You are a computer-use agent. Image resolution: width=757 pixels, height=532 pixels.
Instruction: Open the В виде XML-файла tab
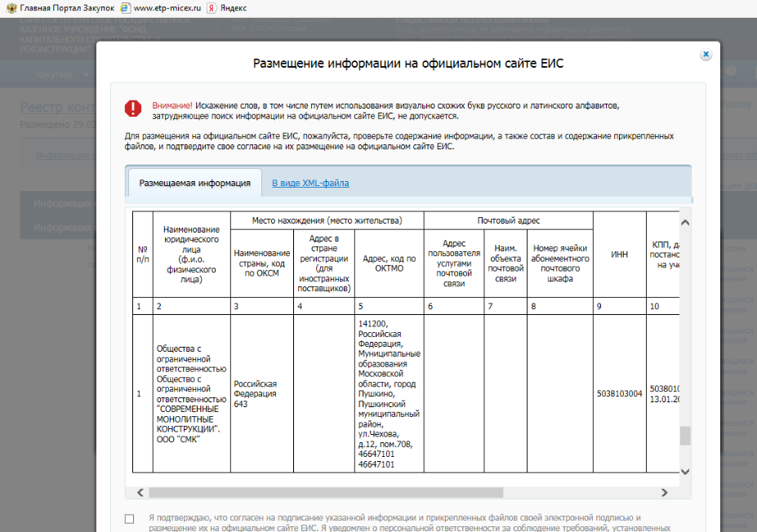(310, 183)
